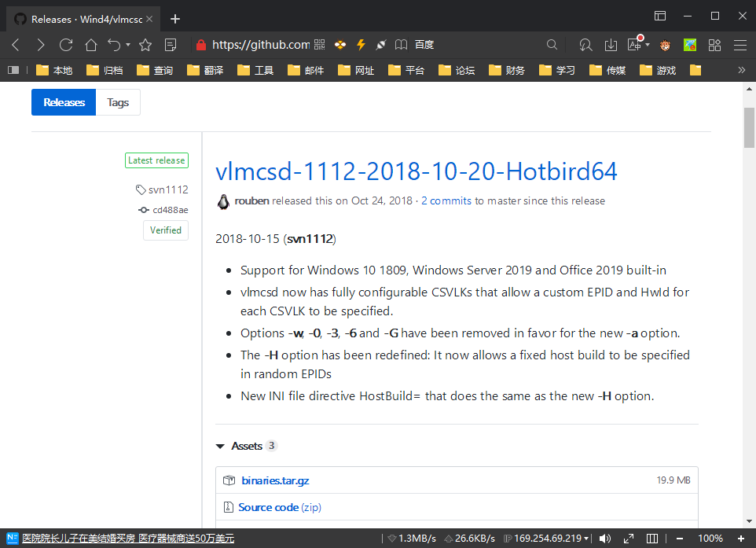Image resolution: width=756 pixels, height=548 pixels.
Task: Toggle the sound mute icon in status bar
Action: tap(605, 539)
